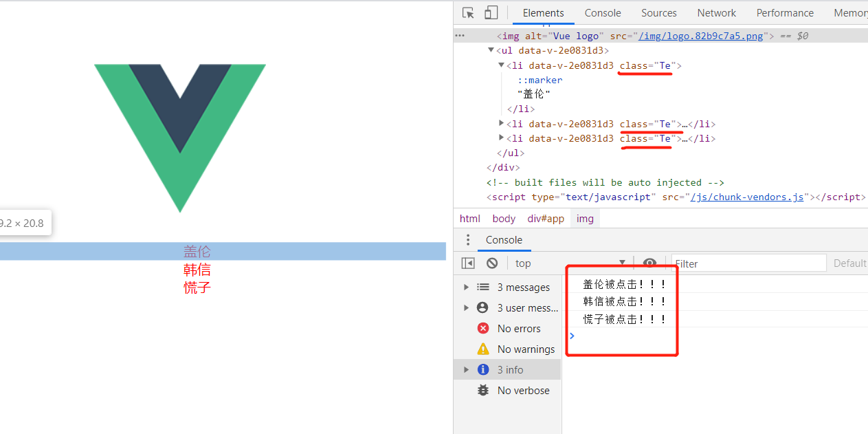Open the Sources tab

click(x=659, y=12)
